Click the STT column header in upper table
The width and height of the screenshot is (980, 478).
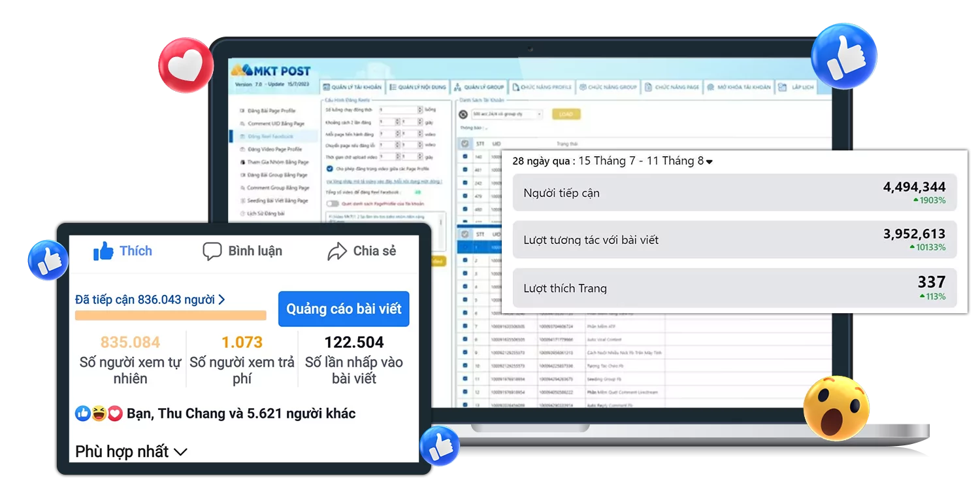480,144
